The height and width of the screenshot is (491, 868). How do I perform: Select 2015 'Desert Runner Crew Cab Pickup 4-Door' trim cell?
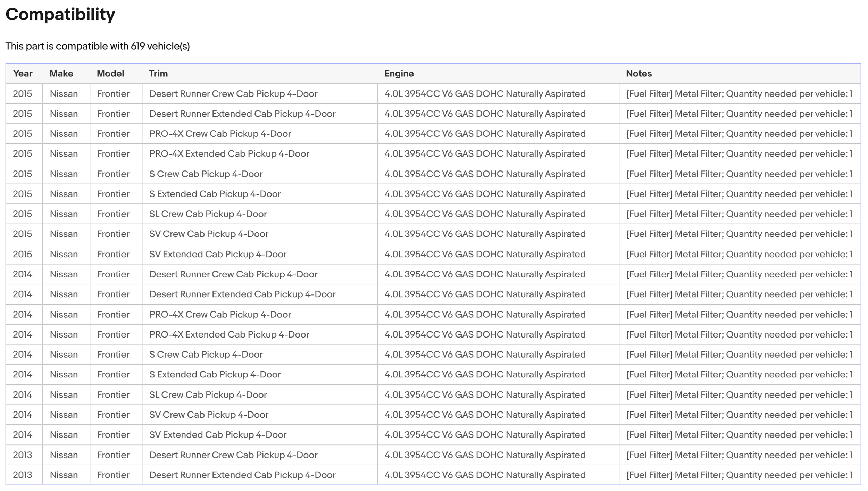[x=260, y=94]
